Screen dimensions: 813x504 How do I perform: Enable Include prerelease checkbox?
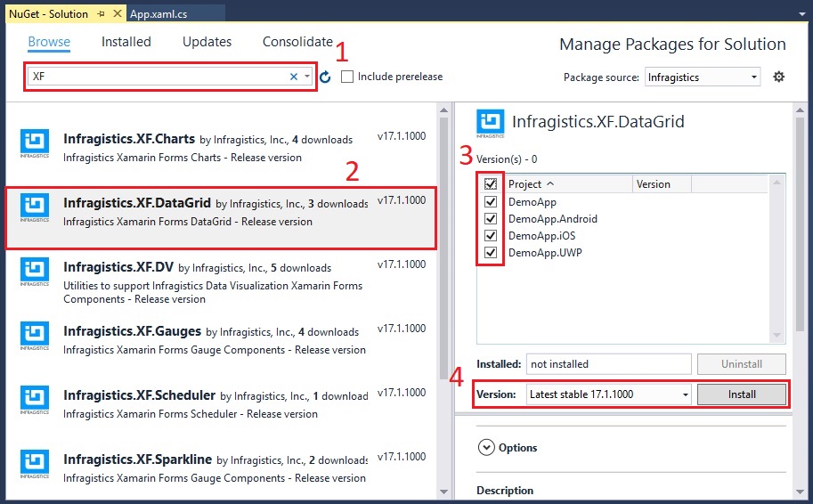(347, 77)
